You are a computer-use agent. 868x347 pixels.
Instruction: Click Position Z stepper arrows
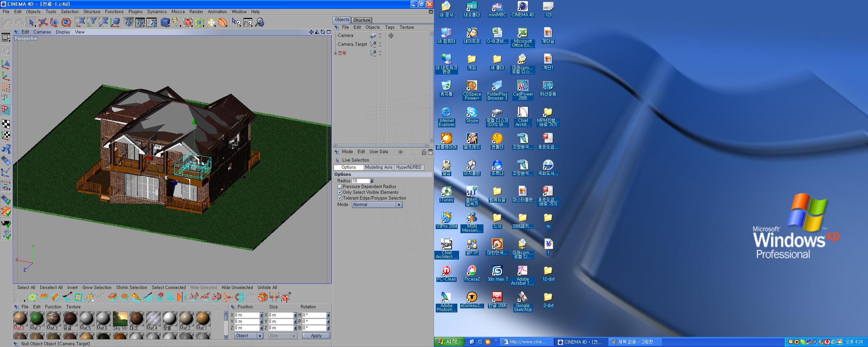261,328
